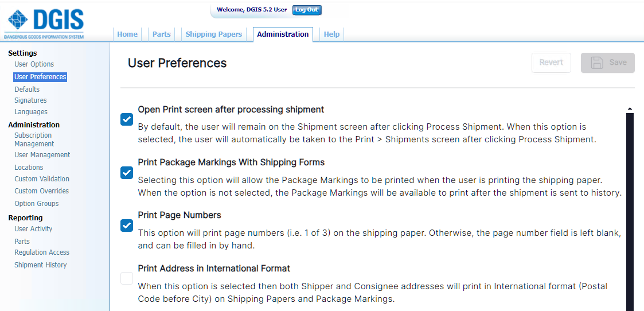The height and width of the screenshot is (311, 644).
Task: Click the scrollbar up arrow
Action: [x=630, y=108]
